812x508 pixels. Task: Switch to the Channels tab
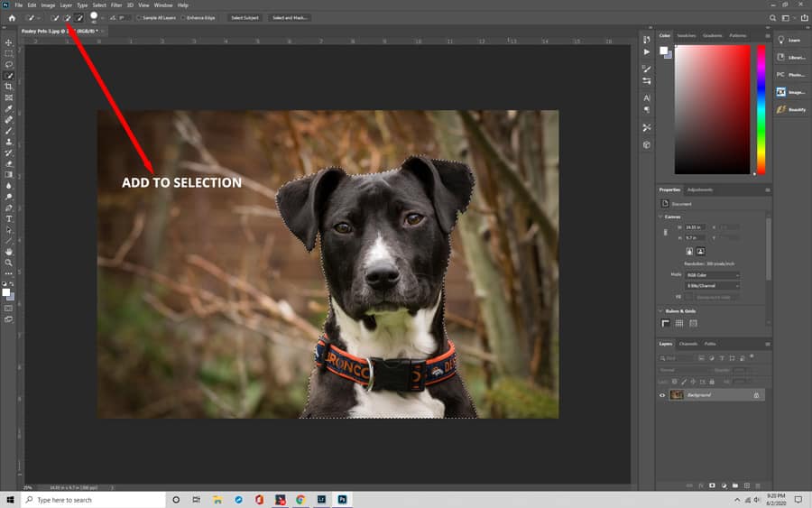point(688,344)
